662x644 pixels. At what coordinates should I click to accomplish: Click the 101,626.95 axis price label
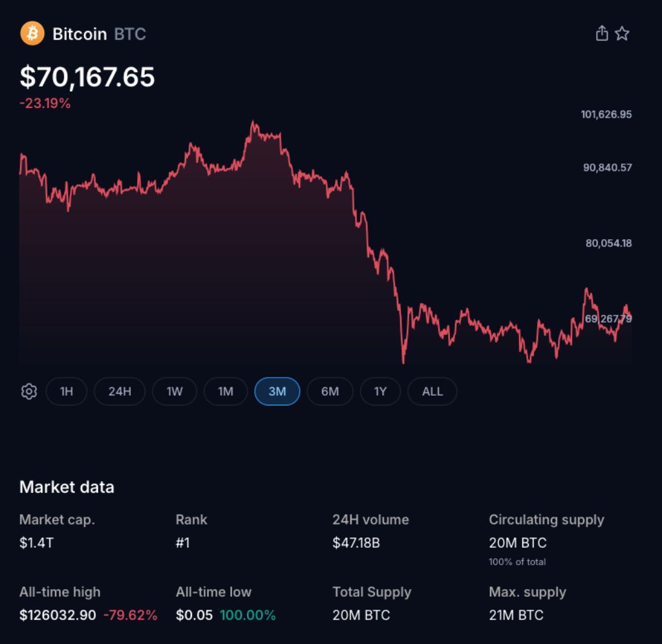(x=606, y=114)
